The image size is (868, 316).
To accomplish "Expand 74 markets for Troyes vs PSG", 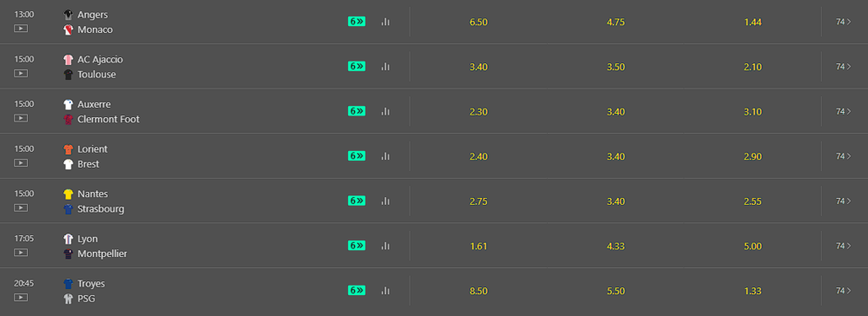I will click(x=843, y=291).
